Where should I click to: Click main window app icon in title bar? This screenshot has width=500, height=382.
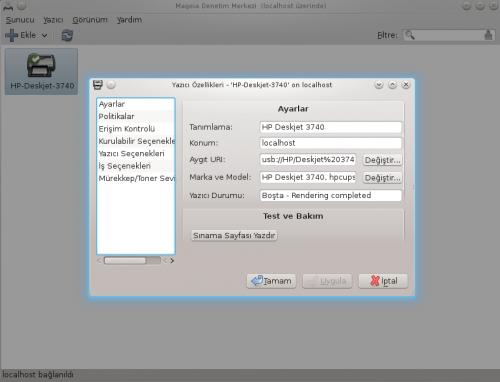8,6
